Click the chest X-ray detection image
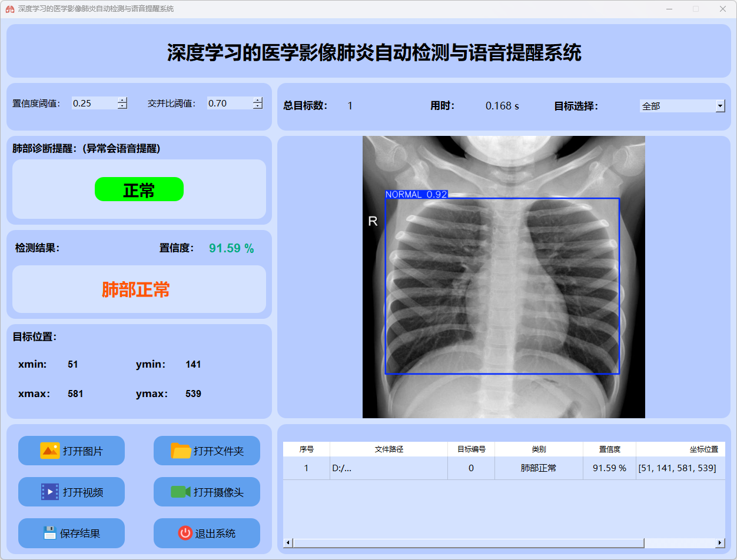Image resolution: width=737 pixels, height=560 pixels. point(504,277)
